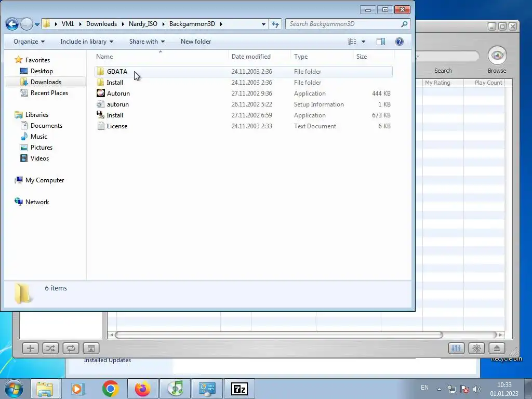This screenshot has height=399, width=532.
Task: Open the equalizer button in background player
Action: [456, 348]
